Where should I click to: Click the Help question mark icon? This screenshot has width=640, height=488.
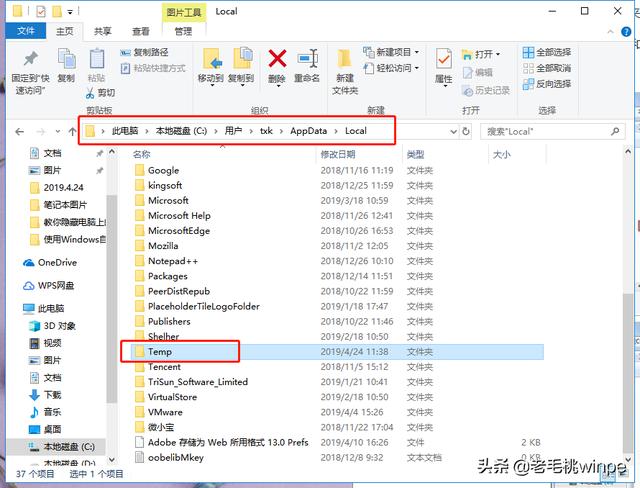[x=626, y=32]
